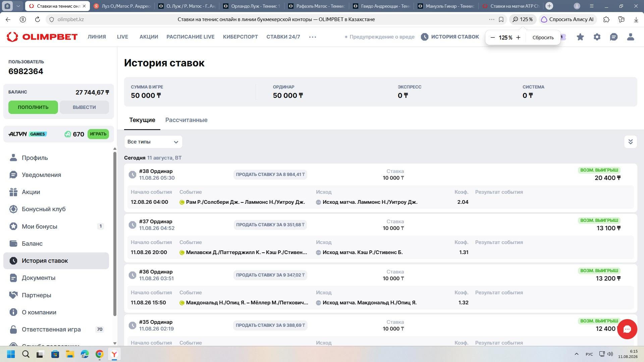Sell bet #38 for 8 984,41 ₸
This screenshot has height=362, width=644.
click(x=270, y=175)
